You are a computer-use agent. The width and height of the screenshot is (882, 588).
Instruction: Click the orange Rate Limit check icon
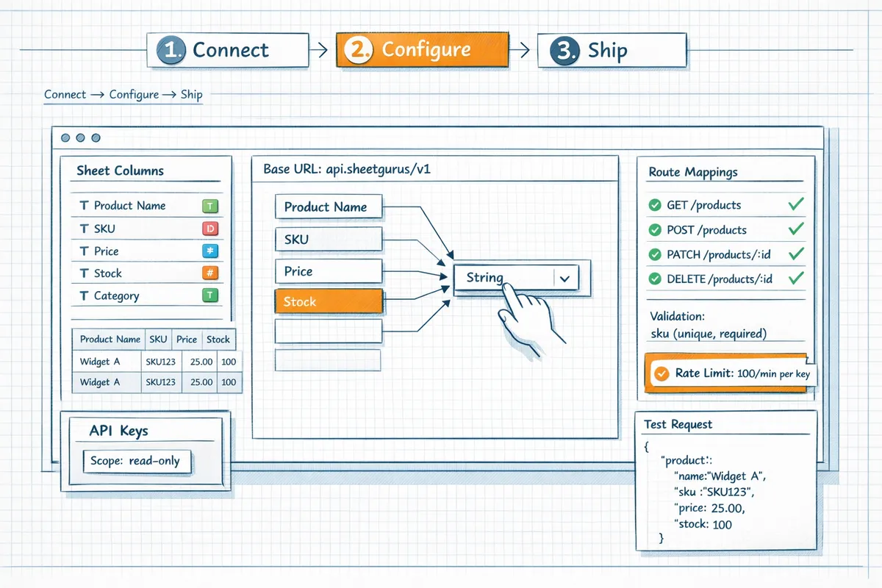pos(661,373)
